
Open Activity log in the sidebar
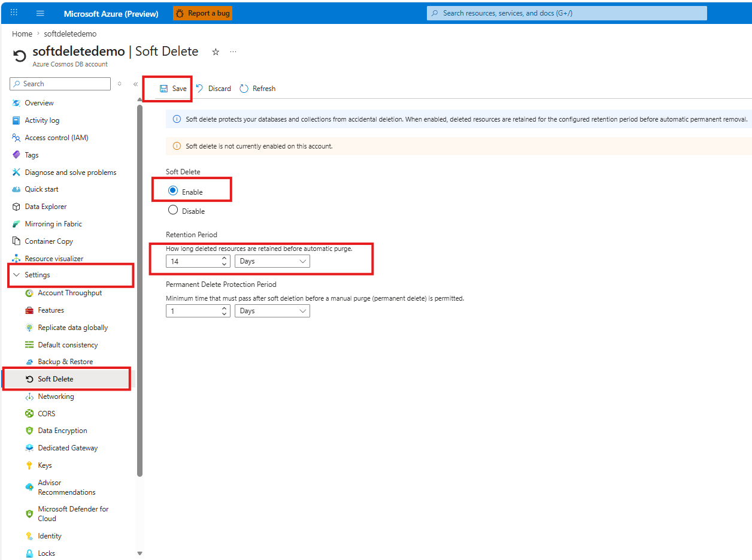pyautogui.click(x=42, y=120)
